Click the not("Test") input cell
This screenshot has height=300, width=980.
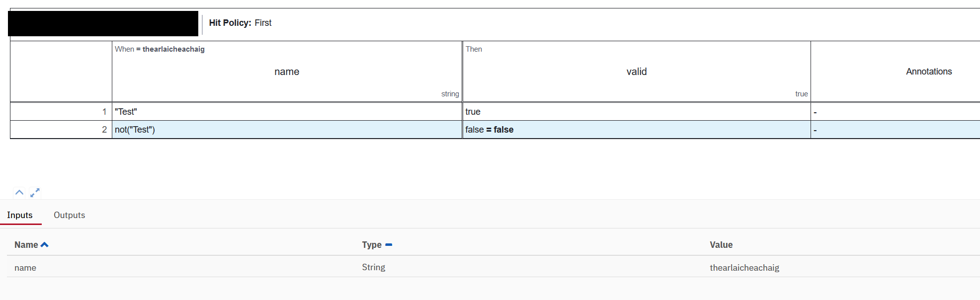[x=287, y=130]
